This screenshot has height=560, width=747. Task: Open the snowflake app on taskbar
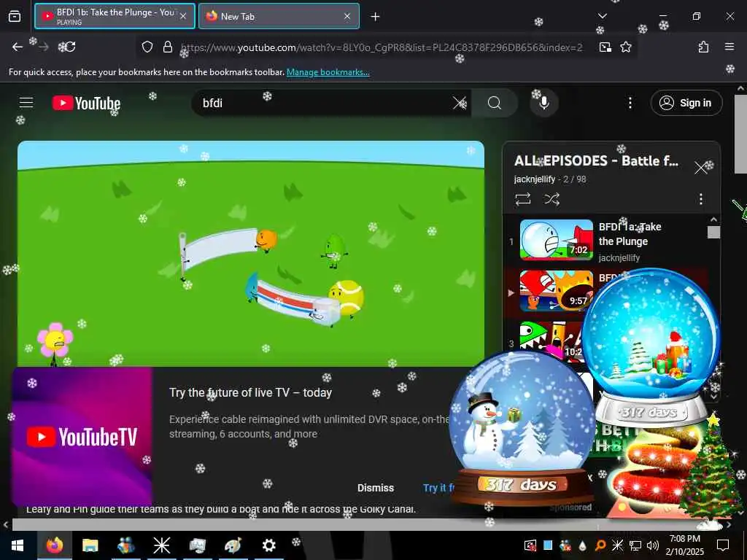tap(161, 545)
